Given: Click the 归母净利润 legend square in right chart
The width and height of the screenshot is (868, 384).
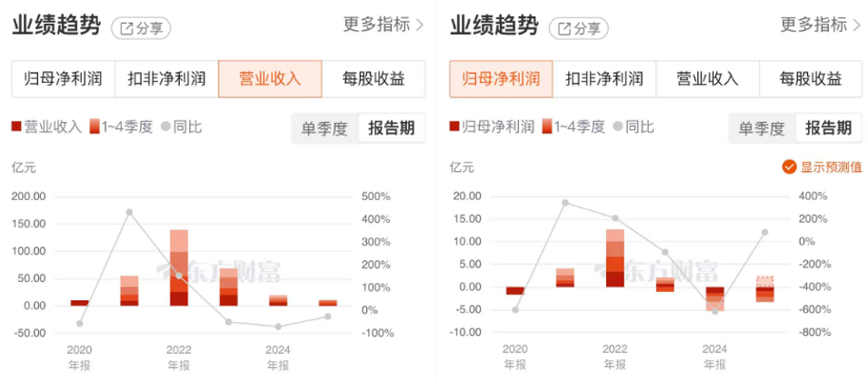Looking at the screenshot, I should coord(454,127).
